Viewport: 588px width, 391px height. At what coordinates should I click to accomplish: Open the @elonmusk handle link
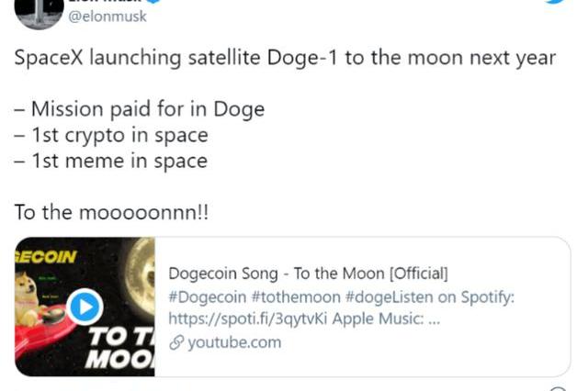[107, 17]
